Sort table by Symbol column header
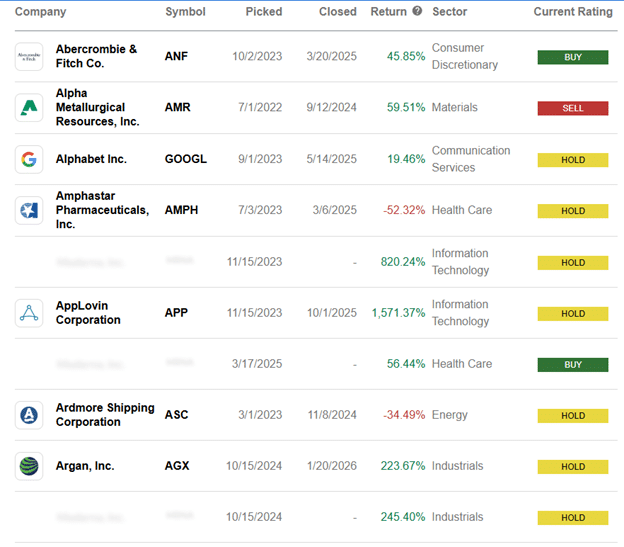This screenshot has height=547, width=624. [x=185, y=12]
